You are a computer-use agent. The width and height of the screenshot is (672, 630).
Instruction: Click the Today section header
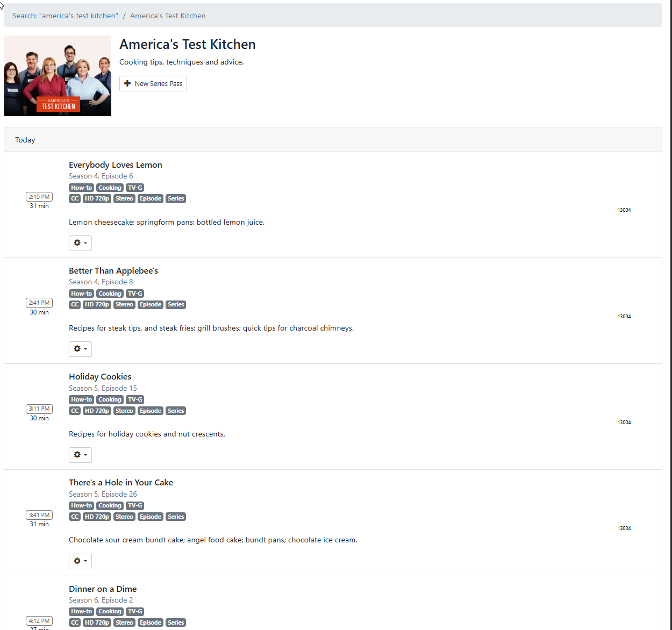tap(25, 140)
